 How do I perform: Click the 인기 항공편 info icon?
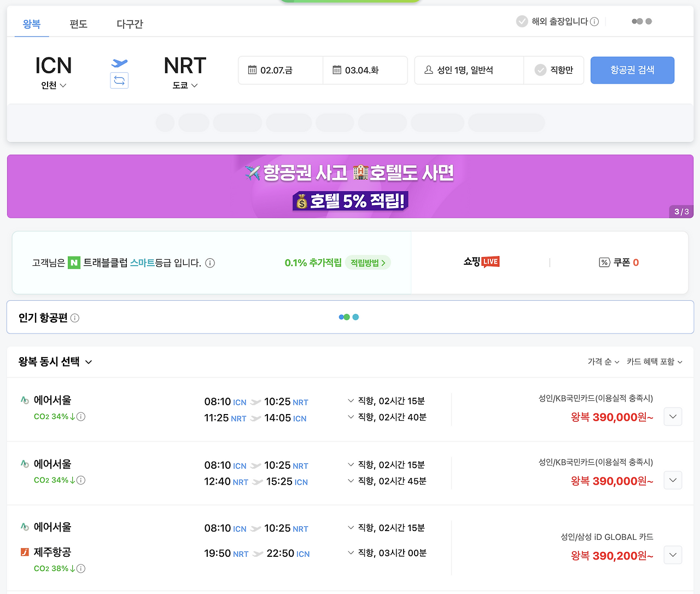click(x=75, y=318)
